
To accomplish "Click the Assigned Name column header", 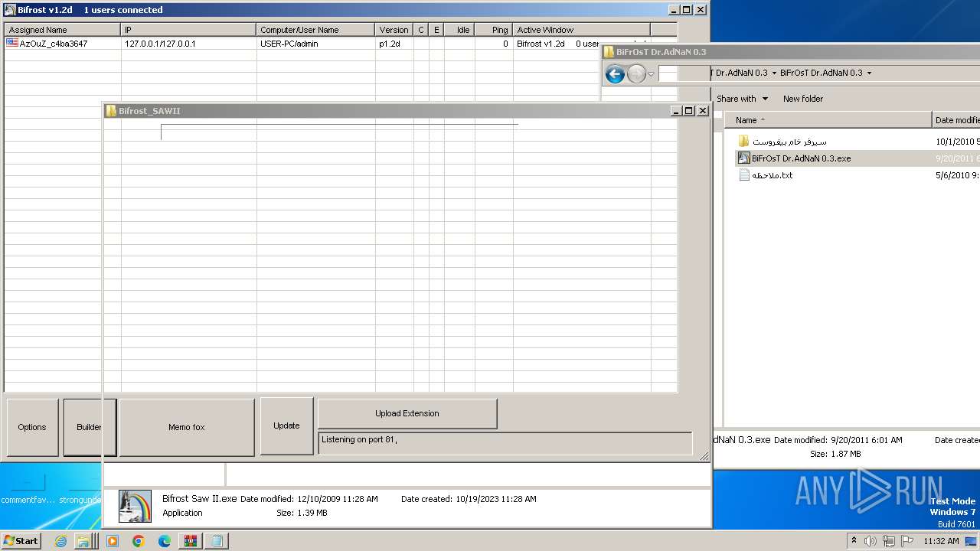I will [63, 30].
